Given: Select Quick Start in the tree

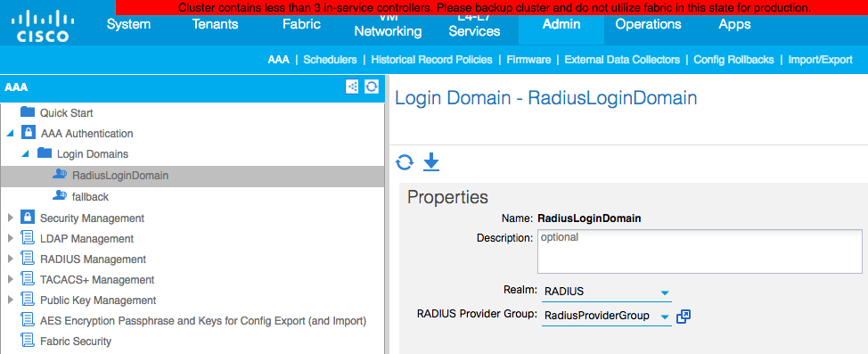Looking at the screenshot, I should tap(67, 113).
